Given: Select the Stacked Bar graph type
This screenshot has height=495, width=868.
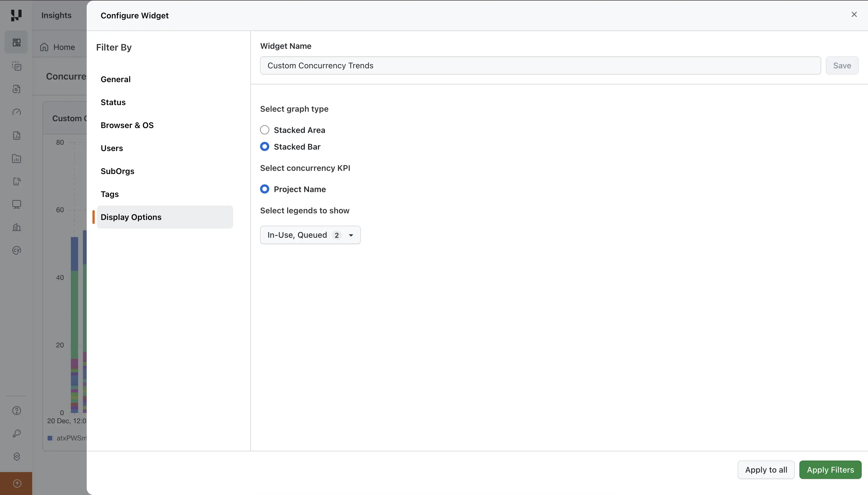Looking at the screenshot, I should click(265, 146).
